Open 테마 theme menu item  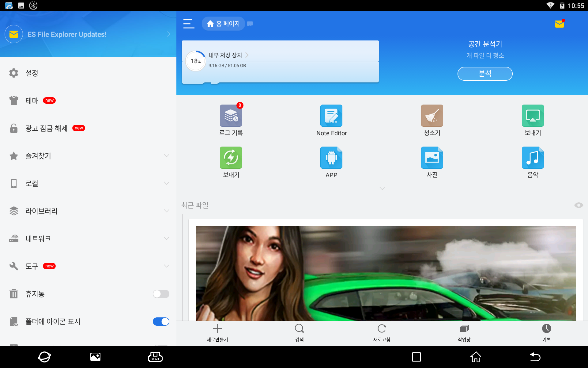pyautogui.click(x=88, y=101)
